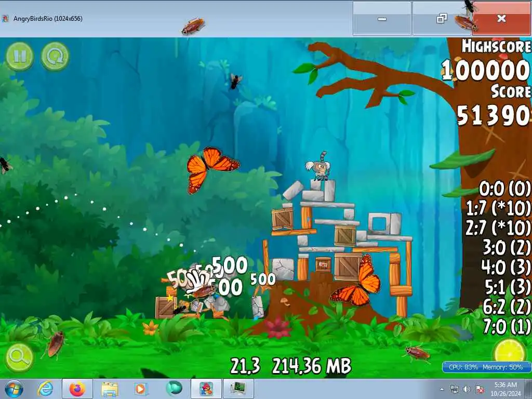Click the stats row "3:0 (2)"
532x399 pixels.
tap(507, 247)
